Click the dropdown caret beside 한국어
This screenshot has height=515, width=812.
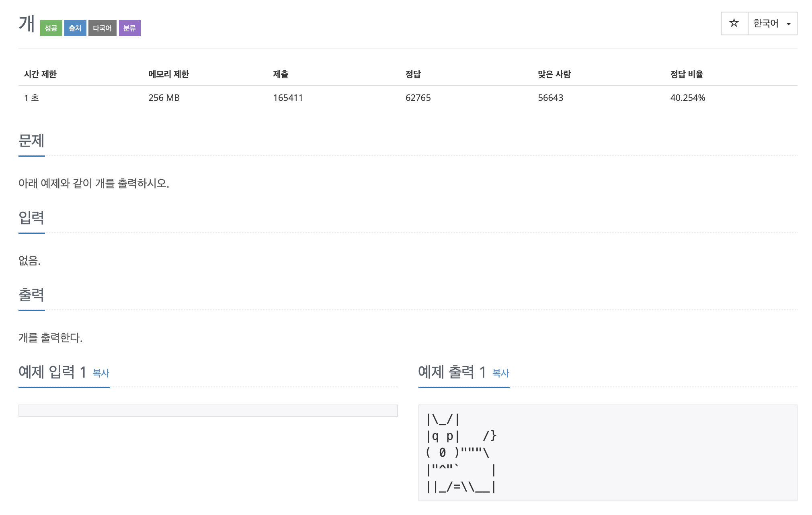(789, 24)
